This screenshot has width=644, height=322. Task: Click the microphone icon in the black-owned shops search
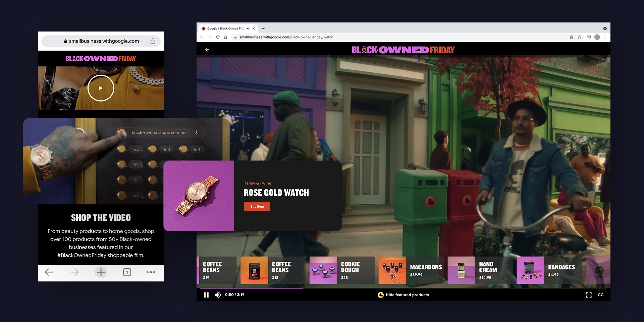point(197,133)
